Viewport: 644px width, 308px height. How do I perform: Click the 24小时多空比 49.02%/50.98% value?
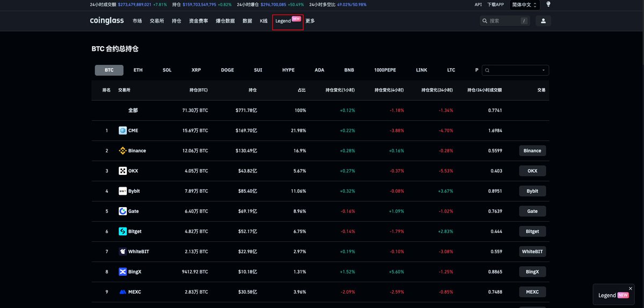click(x=352, y=4)
